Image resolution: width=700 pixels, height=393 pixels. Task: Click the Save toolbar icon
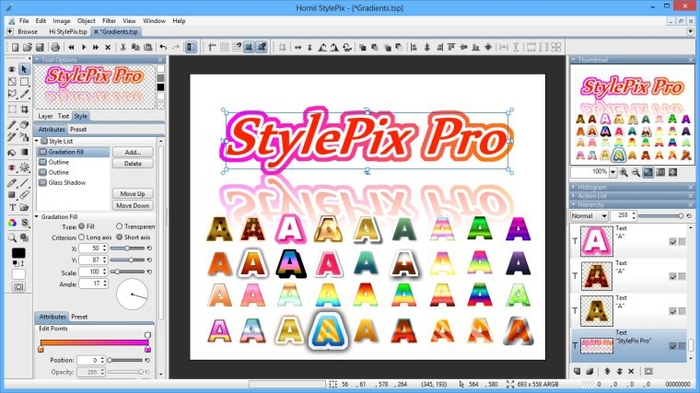coord(40,47)
